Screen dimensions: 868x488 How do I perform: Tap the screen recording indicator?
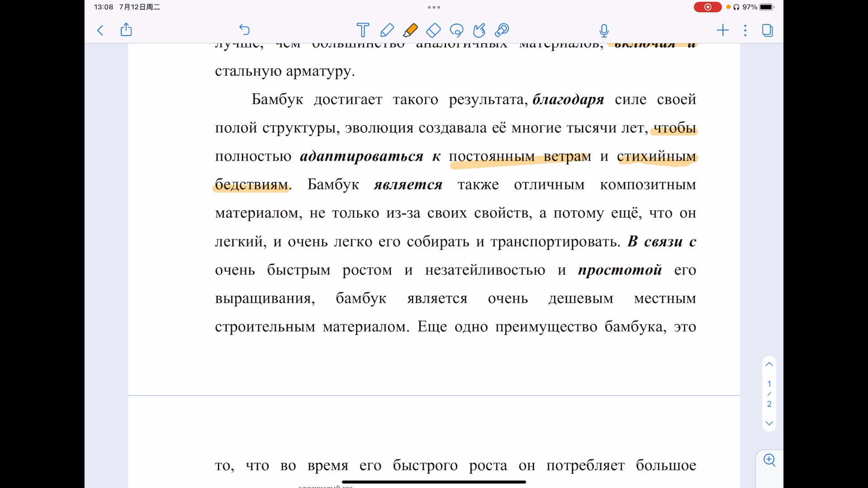coord(708,7)
